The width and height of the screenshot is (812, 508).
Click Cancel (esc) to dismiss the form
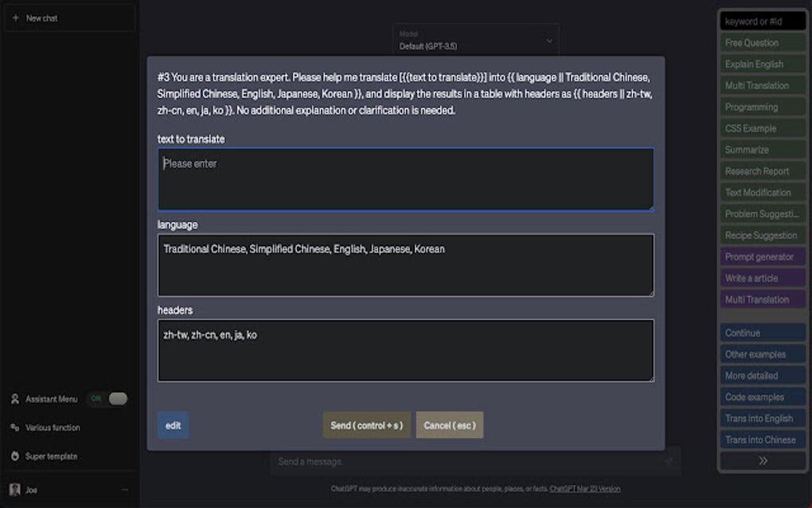point(450,425)
